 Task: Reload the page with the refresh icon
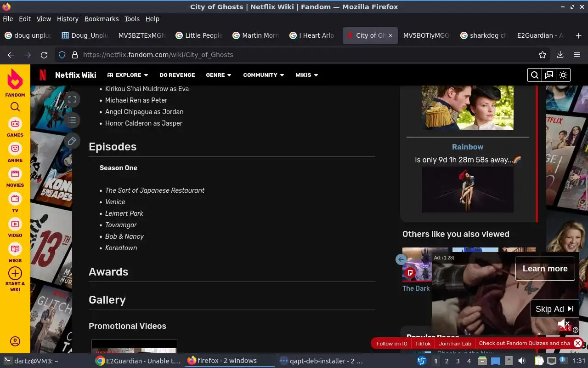(44, 55)
